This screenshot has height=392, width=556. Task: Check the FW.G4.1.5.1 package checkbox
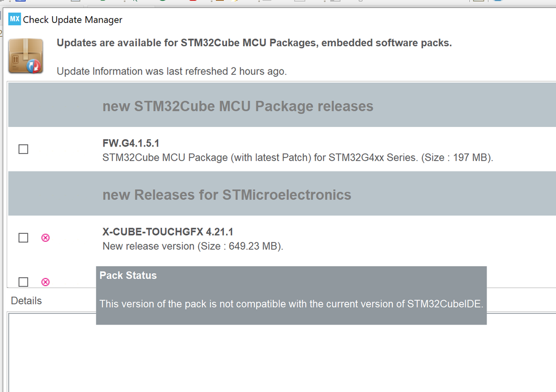pos(23,149)
